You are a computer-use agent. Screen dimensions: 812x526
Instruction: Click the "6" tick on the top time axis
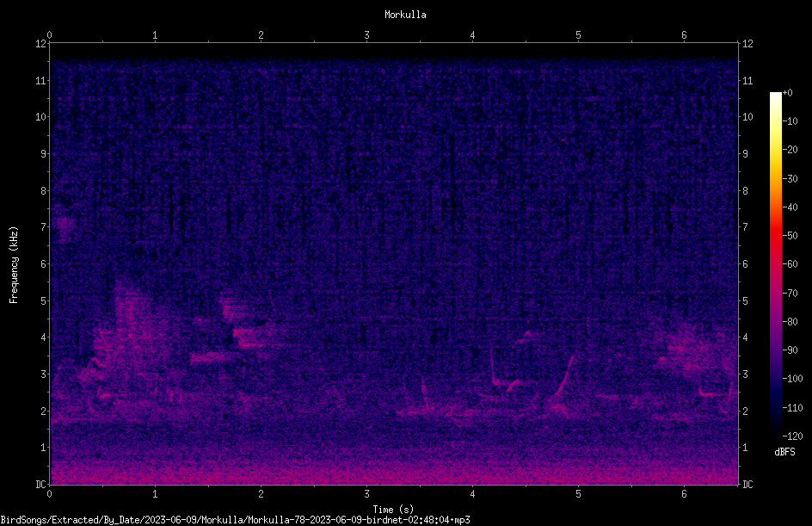pos(684,35)
